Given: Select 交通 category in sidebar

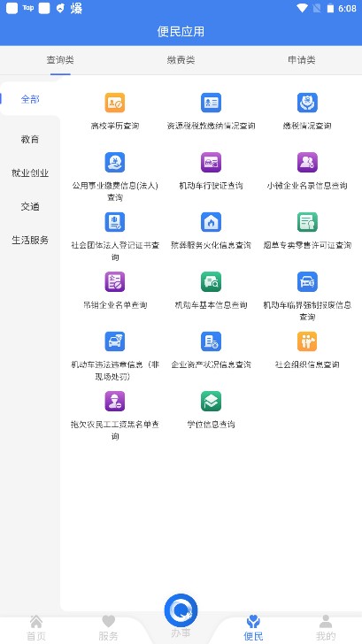Looking at the screenshot, I should click(30, 207).
